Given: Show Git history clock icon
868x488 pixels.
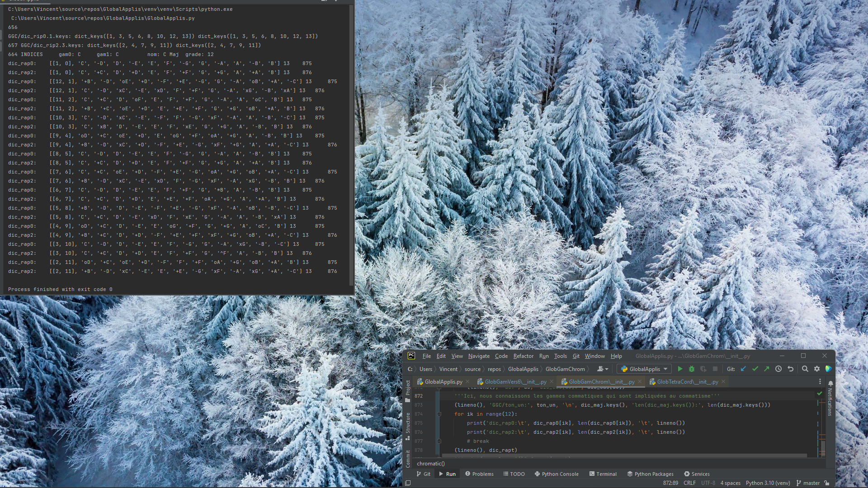Looking at the screenshot, I should tap(778, 369).
